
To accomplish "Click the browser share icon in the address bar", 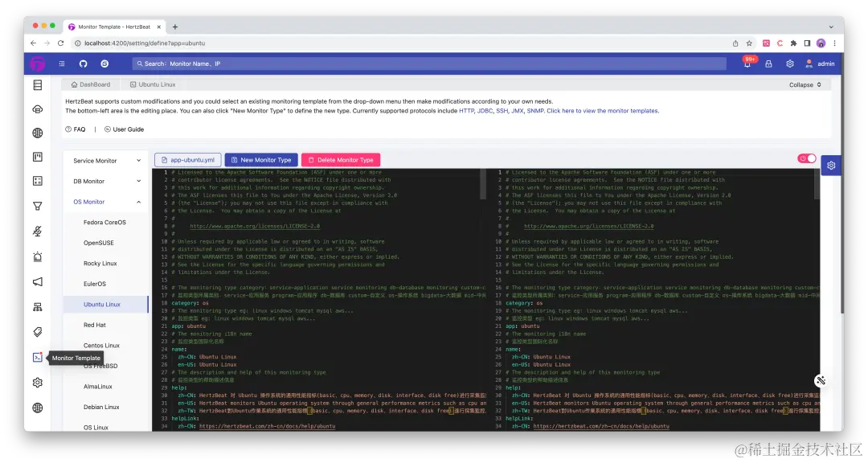I will [735, 43].
